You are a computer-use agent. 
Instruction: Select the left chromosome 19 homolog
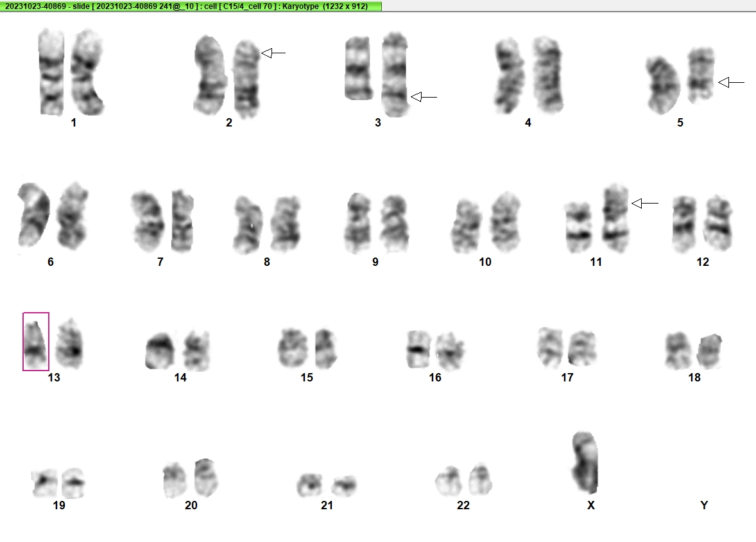[44, 483]
